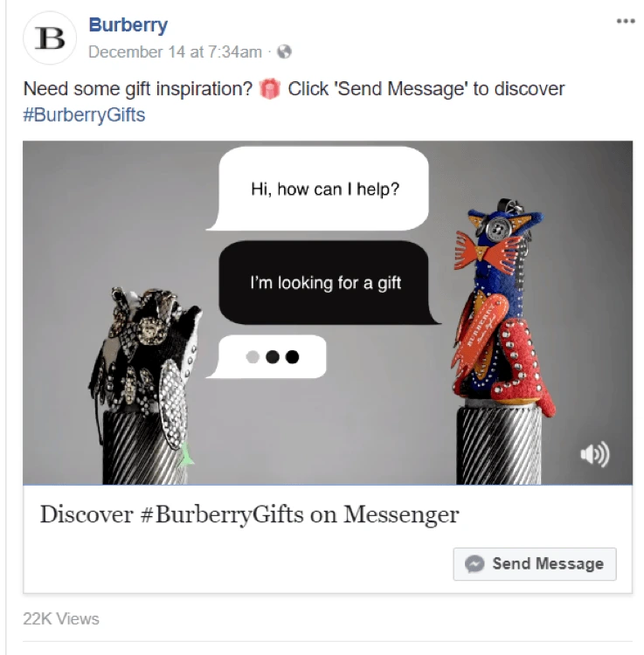Click the #BurberryGifts hashtag in the post text

tap(84, 115)
